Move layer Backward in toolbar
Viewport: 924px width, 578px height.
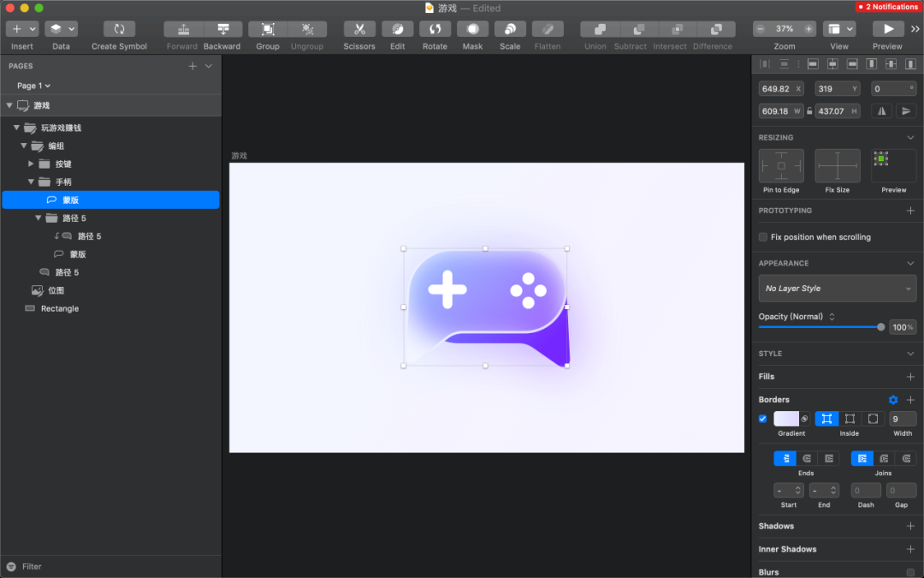point(222,29)
